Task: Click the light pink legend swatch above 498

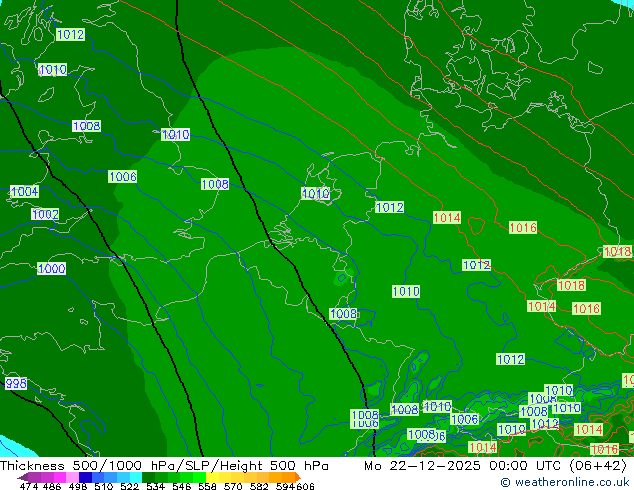Action: pos(72,477)
